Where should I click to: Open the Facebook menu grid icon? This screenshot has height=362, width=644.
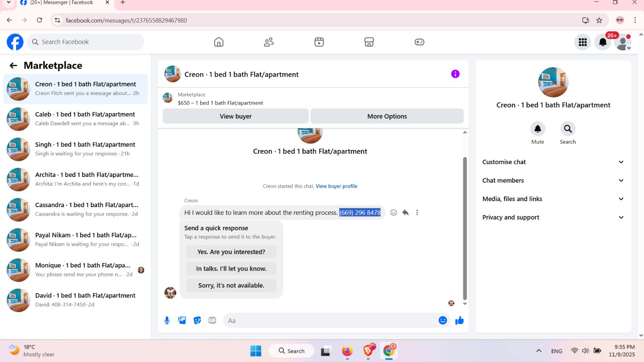coord(582,42)
